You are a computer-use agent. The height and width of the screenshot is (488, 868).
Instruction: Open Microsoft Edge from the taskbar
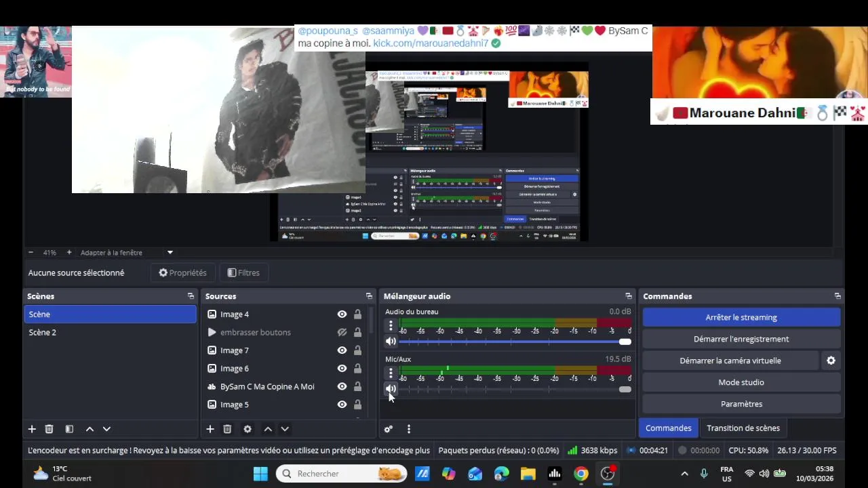pos(502,474)
